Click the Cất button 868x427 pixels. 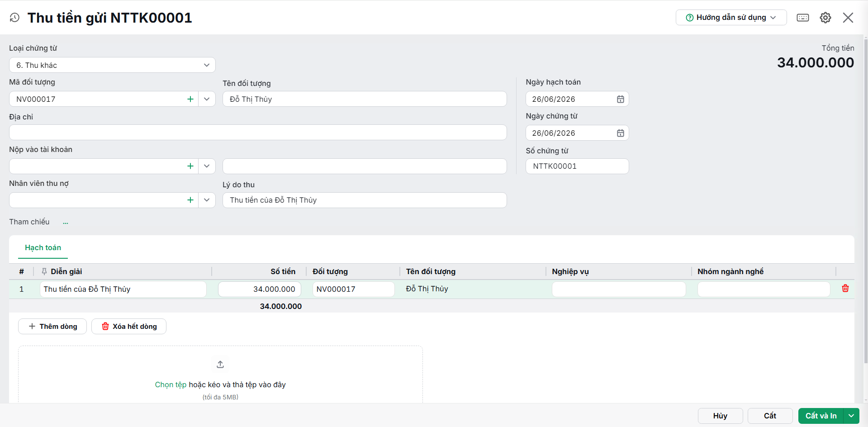770,416
